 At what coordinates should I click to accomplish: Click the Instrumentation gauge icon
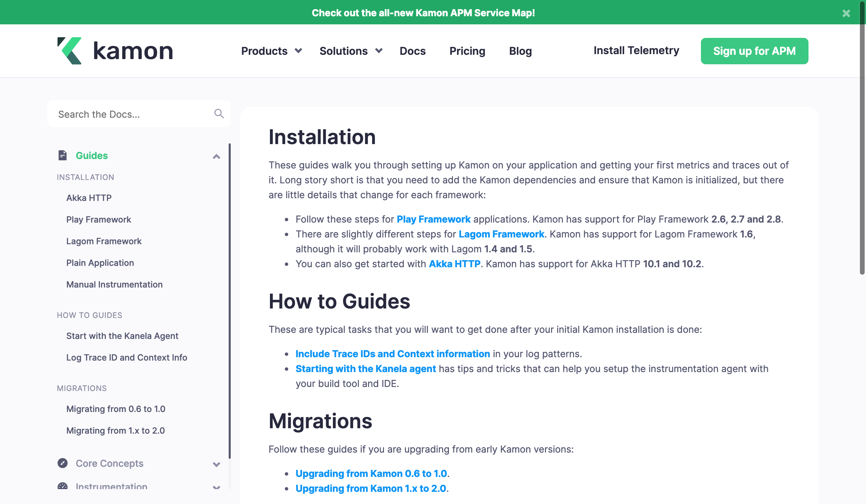click(63, 486)
